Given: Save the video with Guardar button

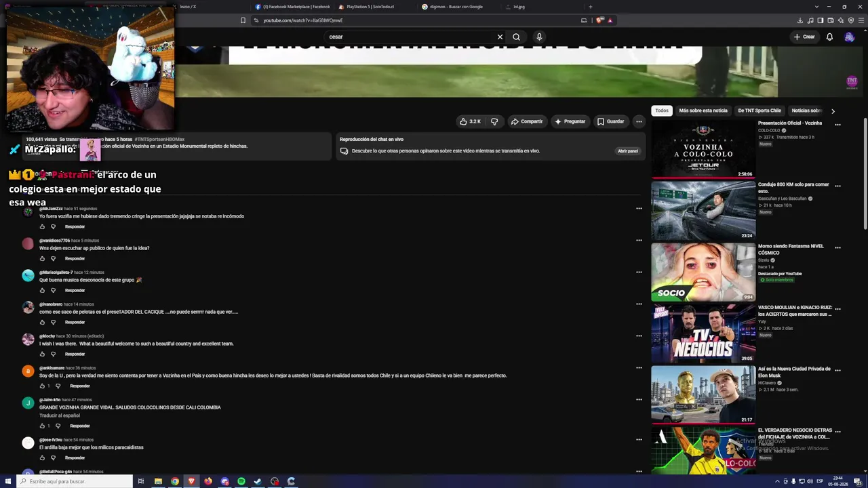Looking at the screenshot, I should coord(610,121).
